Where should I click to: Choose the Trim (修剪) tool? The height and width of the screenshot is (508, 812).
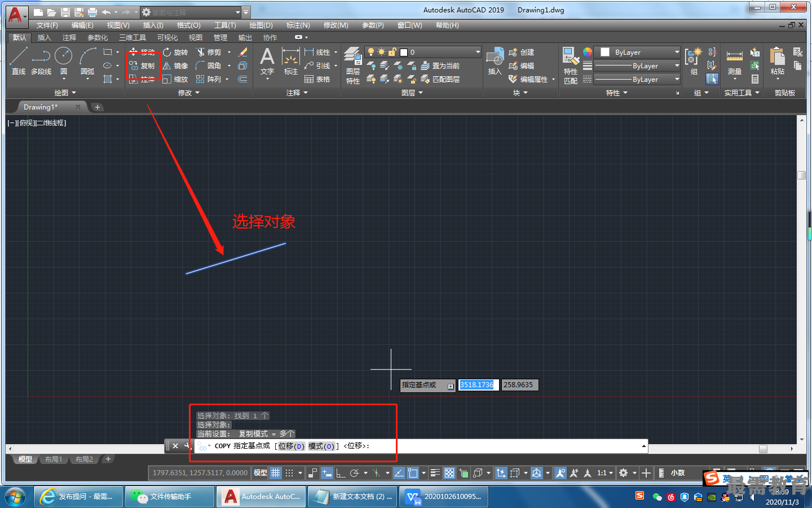pos(209,52)
